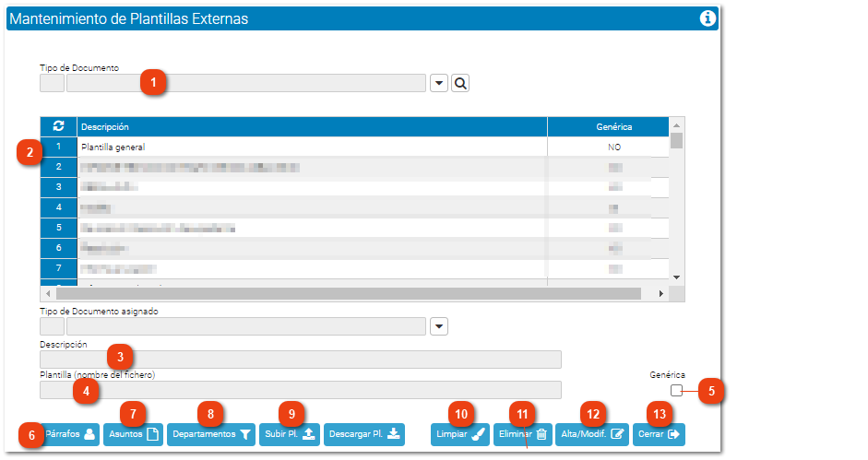The width and height of the screenshot is (868, 460).
Task: Click the Tipo de Documento asignado text field
Action: pyautogui.click(x=246, y=326)
